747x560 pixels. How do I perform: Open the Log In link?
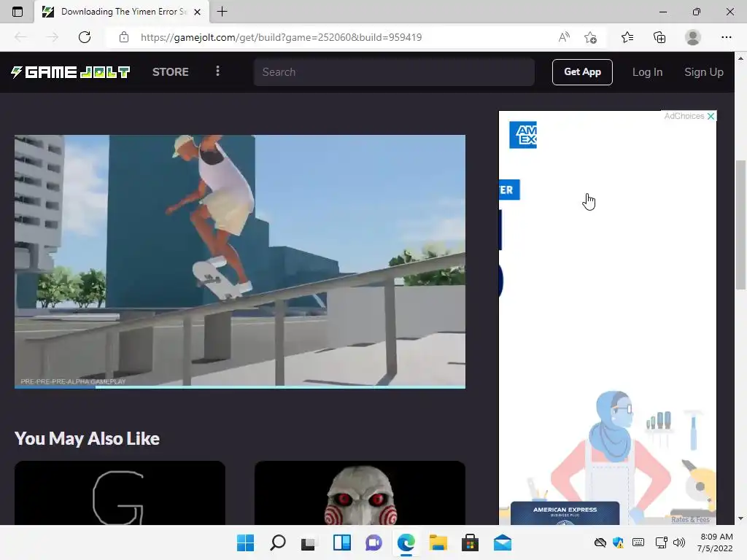click(x=647, y=72)
